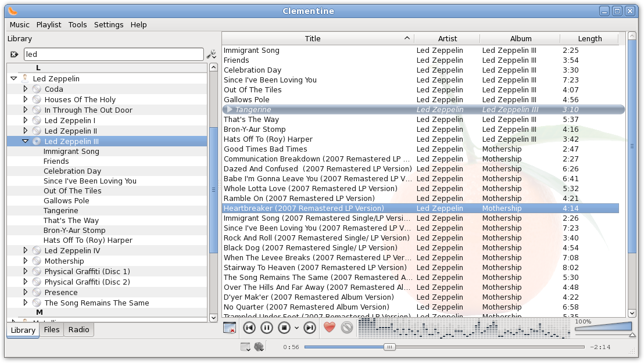Ban the current track icon
Screen dimensions: 644x363
coord(347,327)
